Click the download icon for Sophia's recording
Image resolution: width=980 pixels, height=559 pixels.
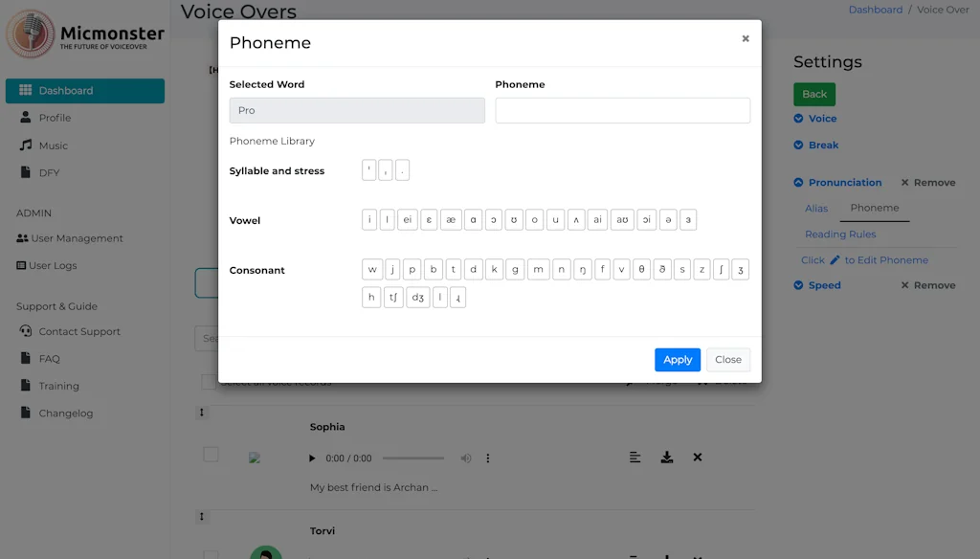(x=667, y=458)
